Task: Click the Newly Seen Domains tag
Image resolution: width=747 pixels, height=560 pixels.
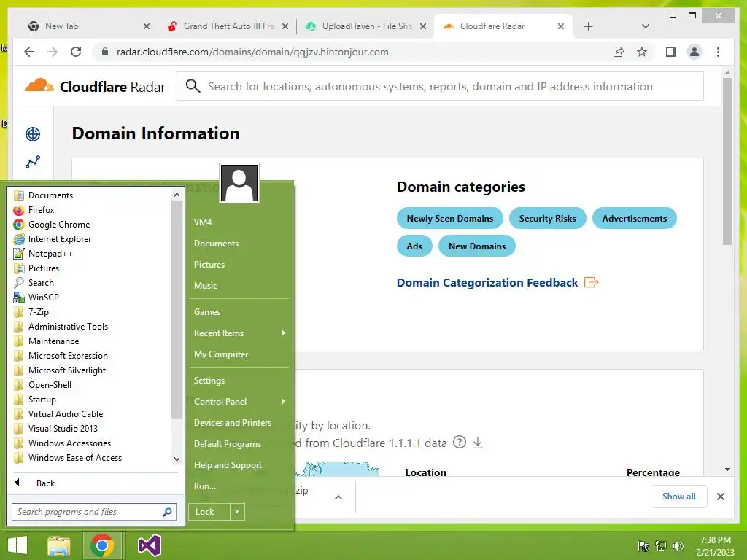Action: pyautogui.click(x=449, y=219)
